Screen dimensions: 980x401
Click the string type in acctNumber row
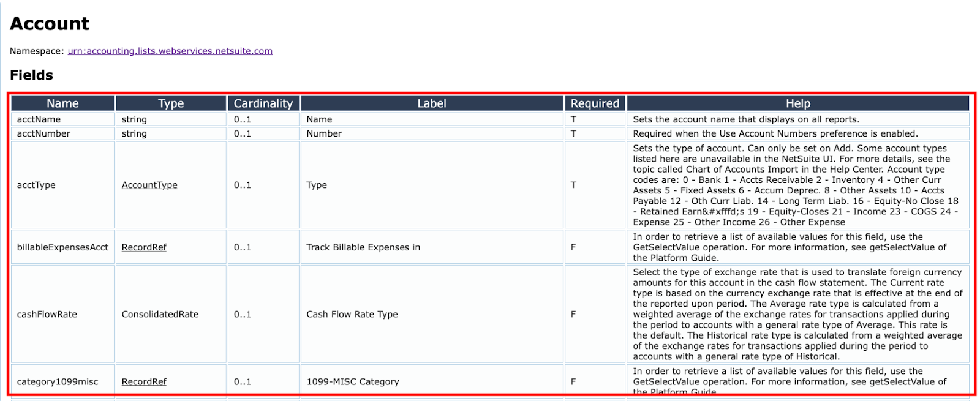point(134,133)
